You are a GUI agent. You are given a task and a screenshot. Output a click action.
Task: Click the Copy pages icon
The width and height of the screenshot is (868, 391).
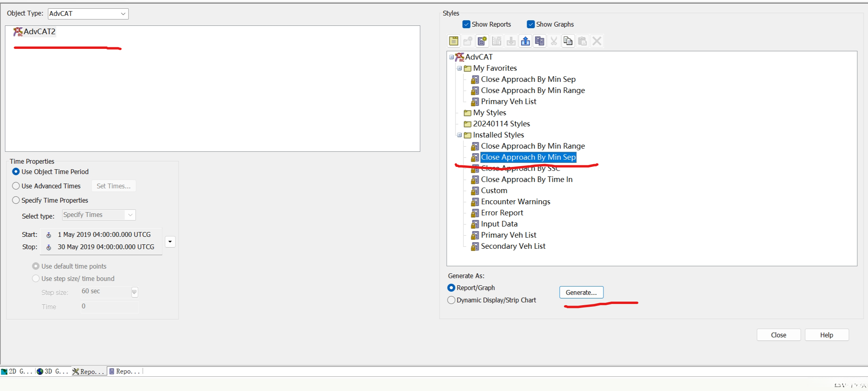pos(568,41)
